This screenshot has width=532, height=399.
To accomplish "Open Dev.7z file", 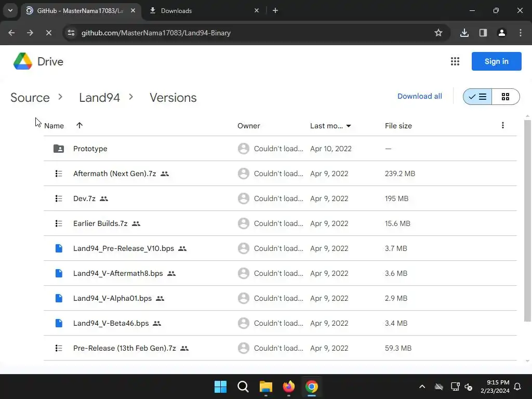I will 85,198.
